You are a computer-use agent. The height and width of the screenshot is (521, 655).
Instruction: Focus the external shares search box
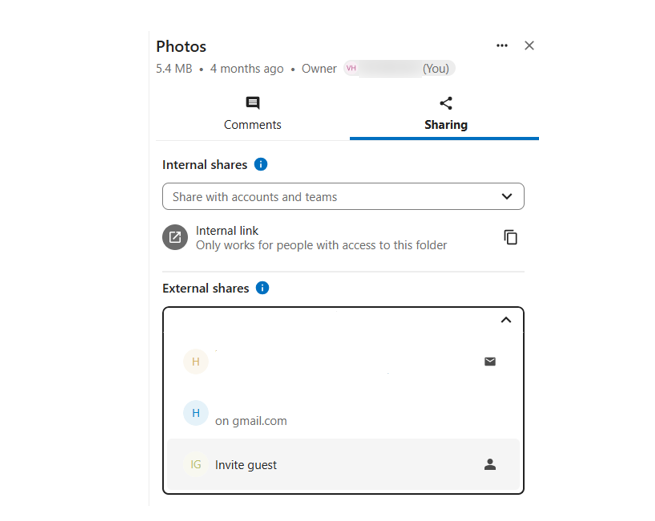point(330,320)
